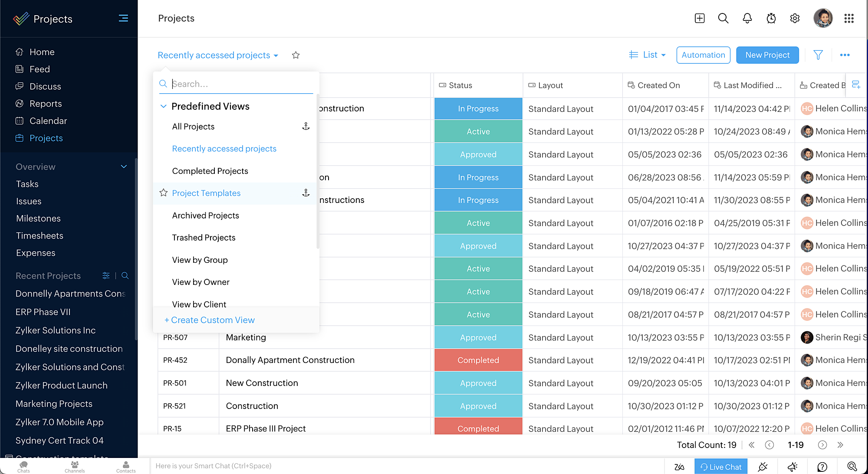
Task: Click the Recent Projects search icon
Action: point(125,276)
